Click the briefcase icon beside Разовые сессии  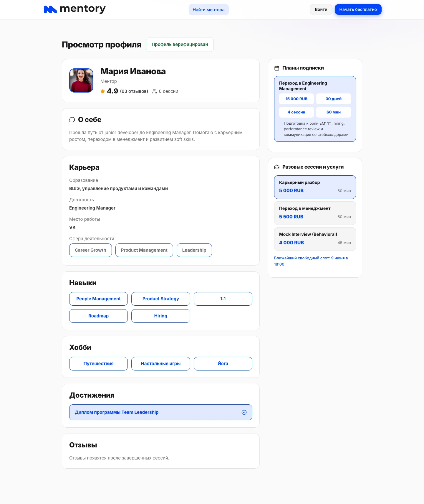tap(277, 167)
